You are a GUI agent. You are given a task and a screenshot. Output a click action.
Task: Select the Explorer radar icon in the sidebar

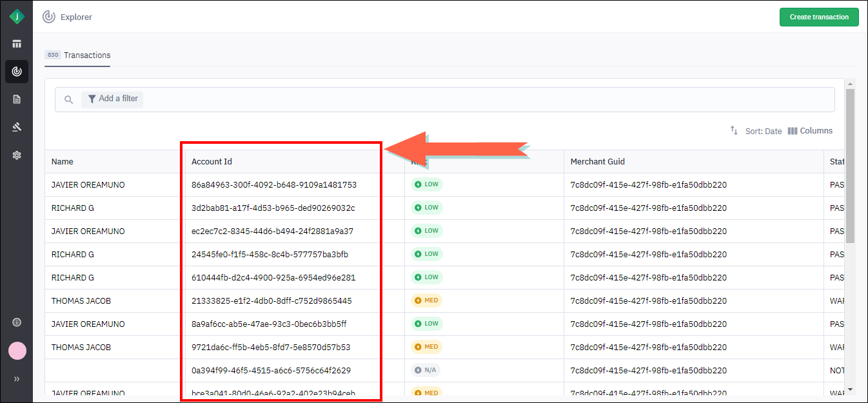pyautogui.click(x=17, y=72)
